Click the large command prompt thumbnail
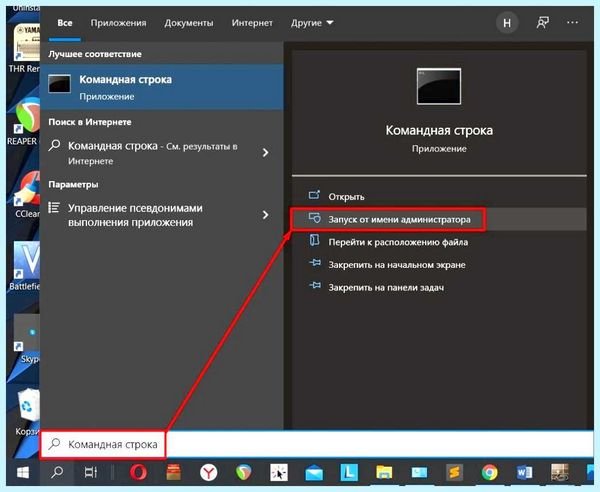600x492 pixels. pos(439,86)
